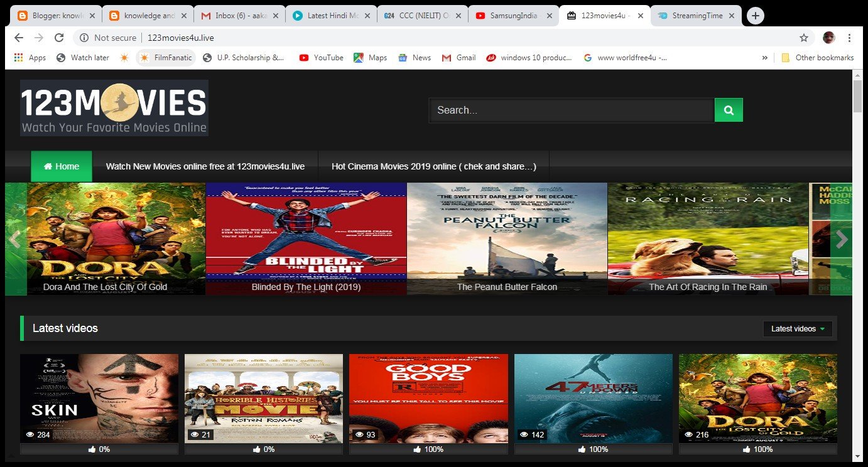
Task: Open the Chrome three-dot menu
Action: pos(850,38)
